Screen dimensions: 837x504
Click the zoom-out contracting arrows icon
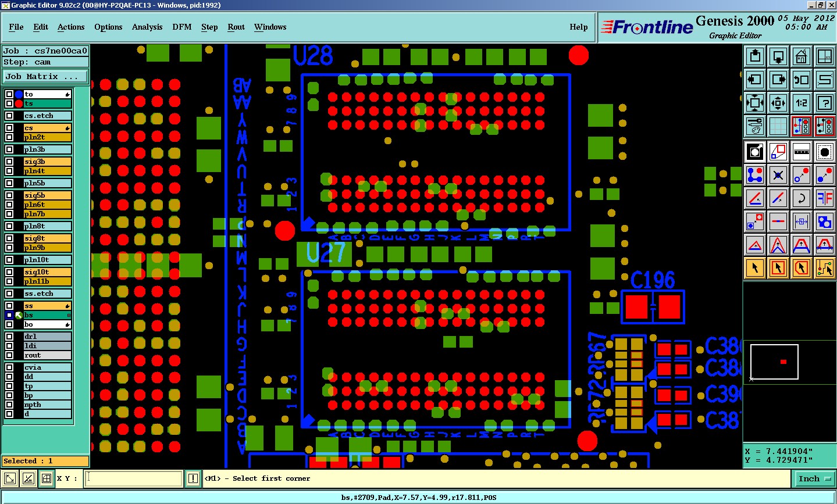pos(778,103)
